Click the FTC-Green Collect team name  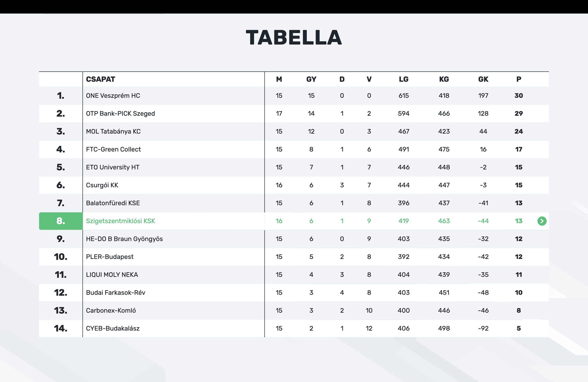point(113,149)
